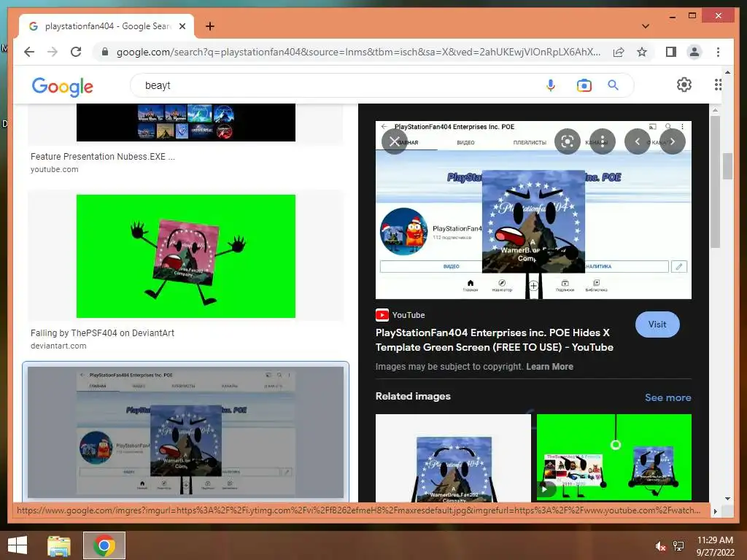The height and width of the screenshot is (560, 747).
Task: Click the address bar URL
Action: (x=358, y=52)
